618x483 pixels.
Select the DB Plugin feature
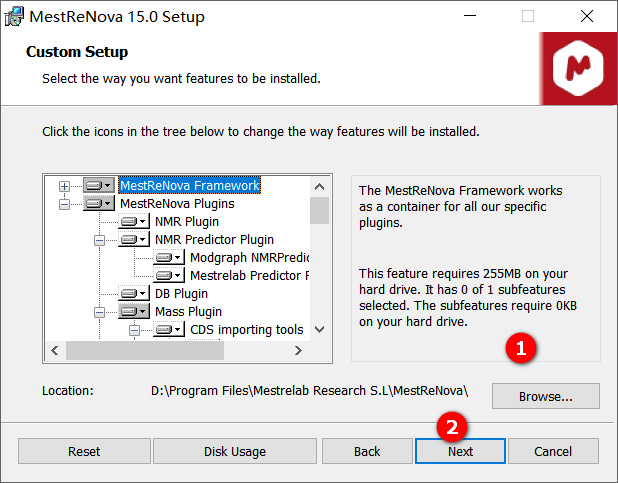tap(181, 293)
